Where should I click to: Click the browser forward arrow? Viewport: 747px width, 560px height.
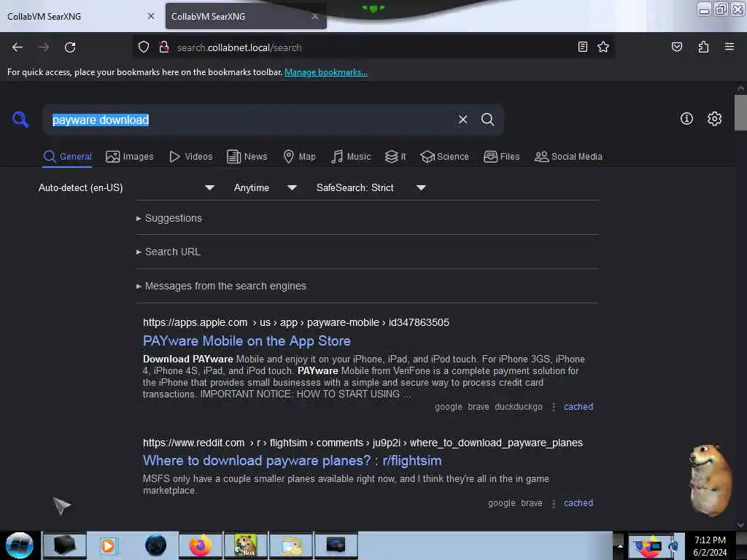pyautogui.click(x=44, y=47)
